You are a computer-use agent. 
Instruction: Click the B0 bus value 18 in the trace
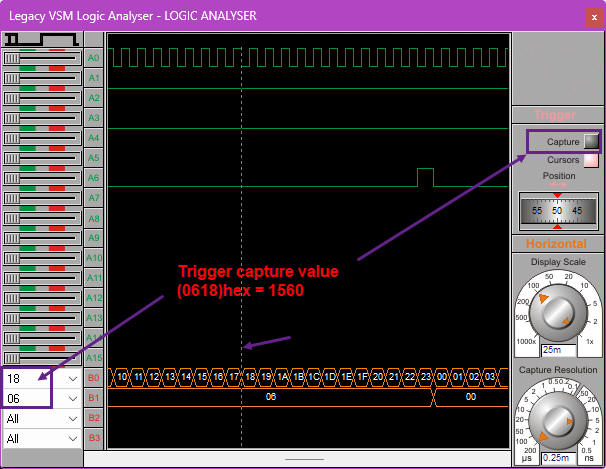[x=250, y=377]
